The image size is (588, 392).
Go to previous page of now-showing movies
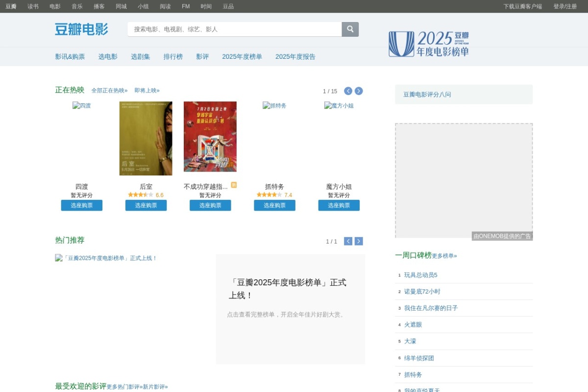348,91
